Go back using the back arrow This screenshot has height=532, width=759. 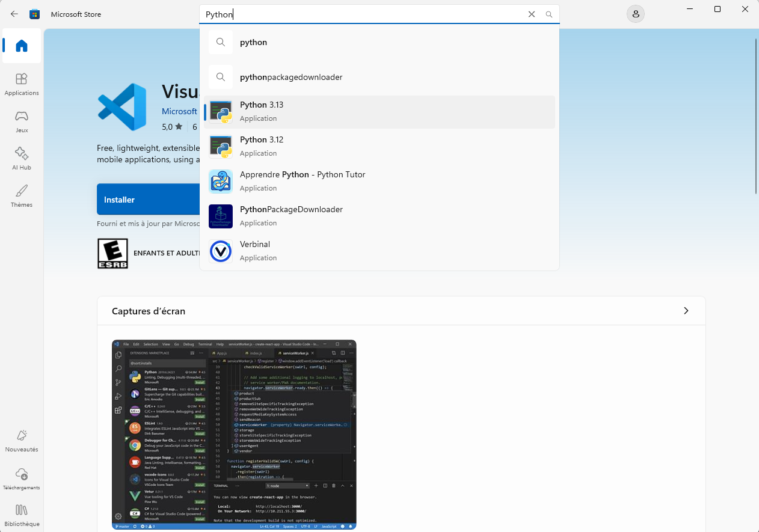pyautogui.click(x=14, y=14)
